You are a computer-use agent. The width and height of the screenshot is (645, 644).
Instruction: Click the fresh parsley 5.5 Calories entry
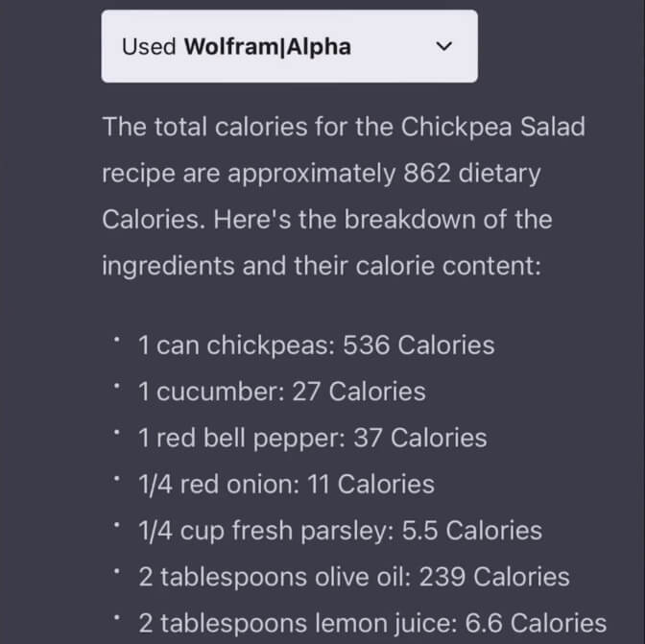[x=340, y=531]
